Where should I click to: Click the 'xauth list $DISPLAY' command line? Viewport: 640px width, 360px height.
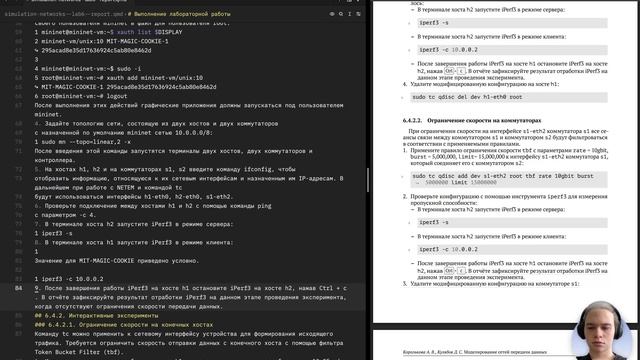pyautogui.click(x=108, y=32)
